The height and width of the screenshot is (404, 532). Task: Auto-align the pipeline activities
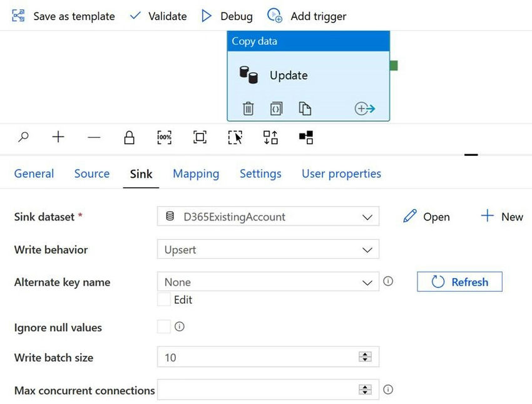click(270, 137)
